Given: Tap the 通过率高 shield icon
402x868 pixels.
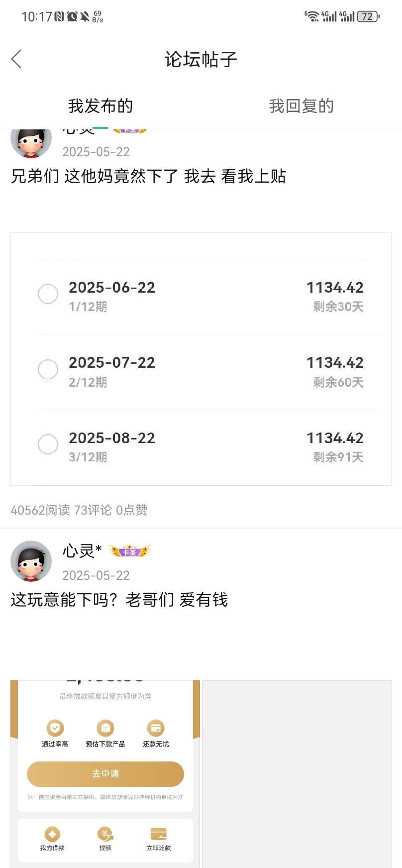Looking at the screenshot, I should [55, 728].
